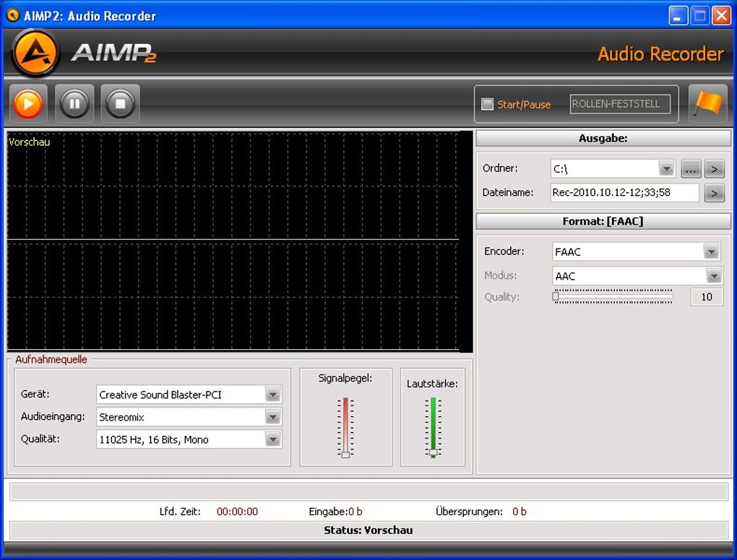Click the Eingabe:0 b text
Screen dimensions: 737x560
click(335, 512)
